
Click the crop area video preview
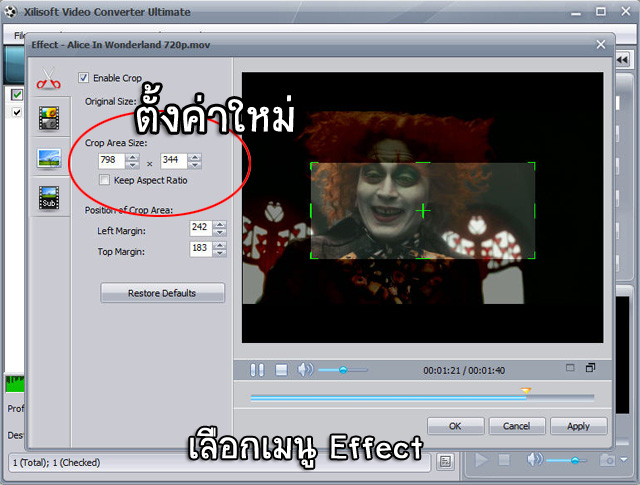coord(423,211)
